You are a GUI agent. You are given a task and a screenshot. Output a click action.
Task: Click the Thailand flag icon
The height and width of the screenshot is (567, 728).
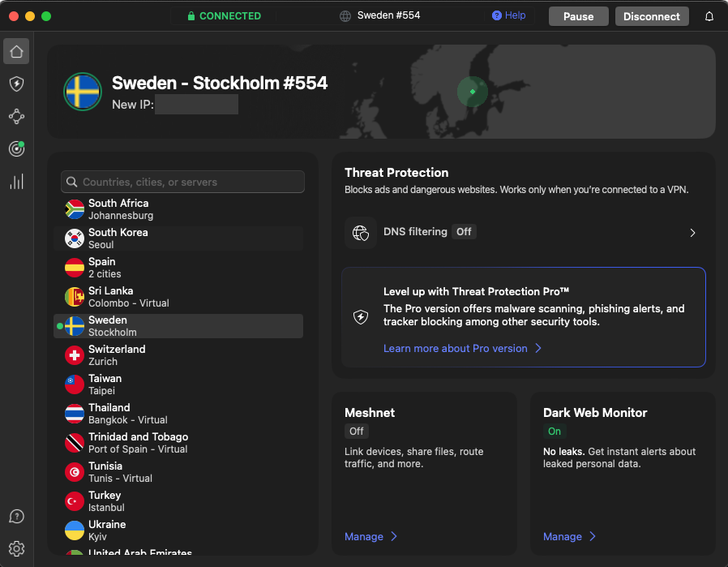point(75,414)
